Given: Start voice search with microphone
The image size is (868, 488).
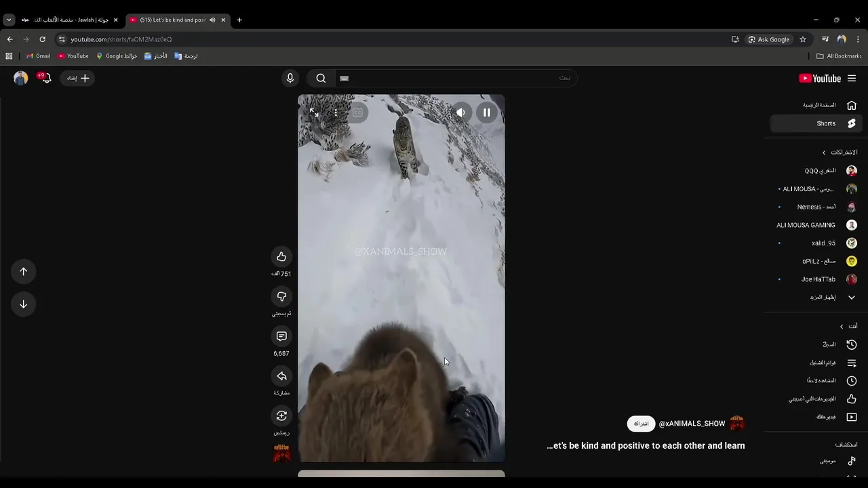Looking at the screenshot, I should 290,78.
